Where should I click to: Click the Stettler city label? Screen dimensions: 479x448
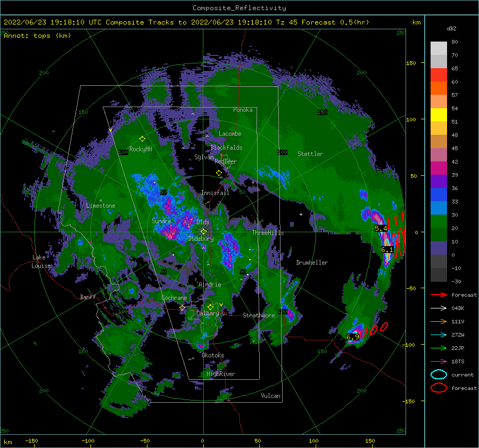coord(310,154)
